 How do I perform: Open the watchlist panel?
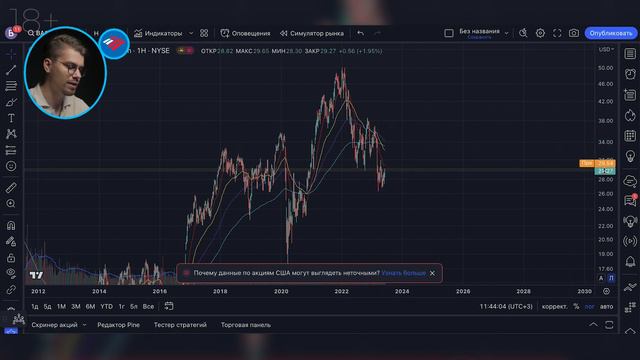pyautogui.click(x=630, y=54)
